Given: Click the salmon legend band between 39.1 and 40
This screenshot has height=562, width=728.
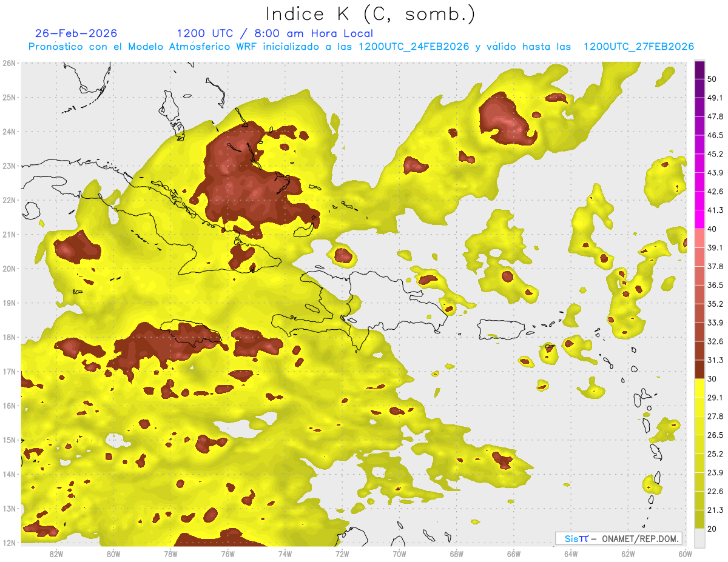Looking at the screenshot, I should click(x=699, y=238).
